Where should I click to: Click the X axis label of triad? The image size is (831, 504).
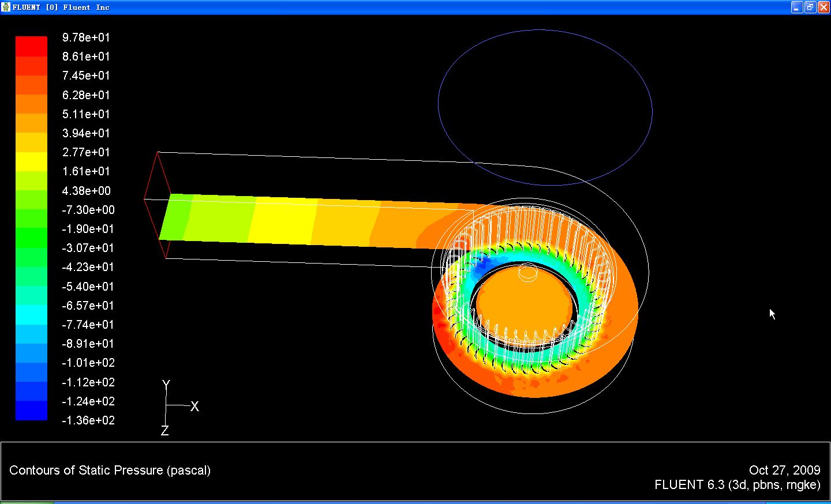click(x=194, y=407)
